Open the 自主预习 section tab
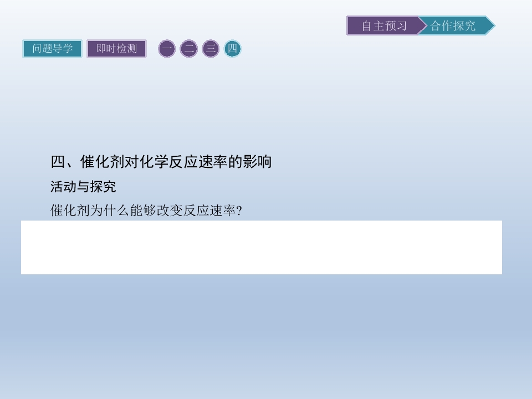 (x=385, y=26)
